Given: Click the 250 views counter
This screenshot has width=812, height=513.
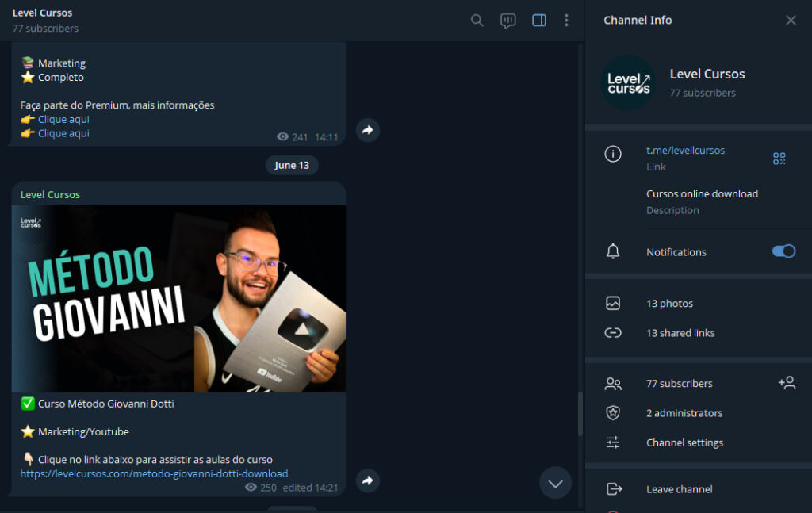Looking at the screenshot, I should click(x=261, y=488).
